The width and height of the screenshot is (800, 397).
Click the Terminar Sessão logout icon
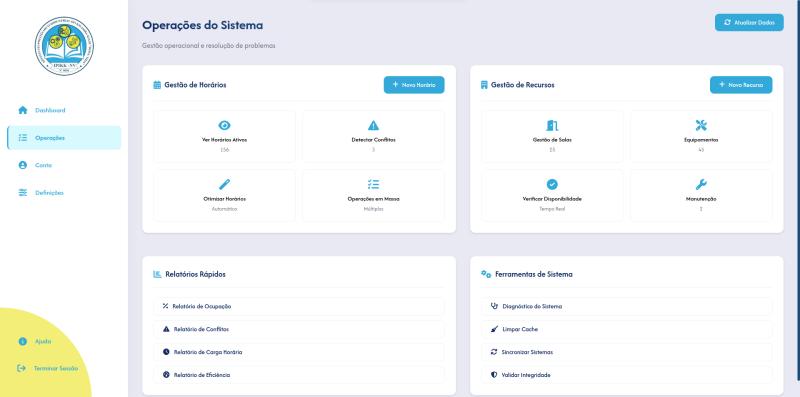click(21, 368)
